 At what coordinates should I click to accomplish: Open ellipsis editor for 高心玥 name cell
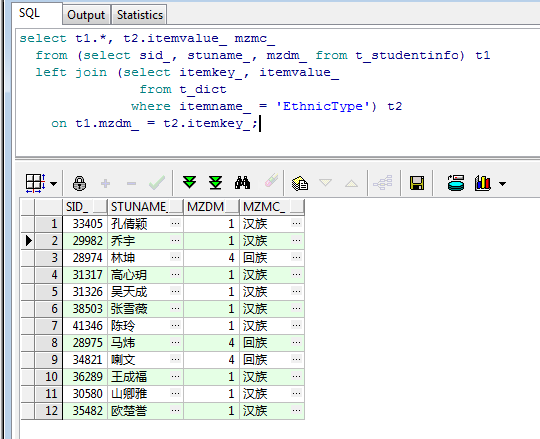(175, 274)
